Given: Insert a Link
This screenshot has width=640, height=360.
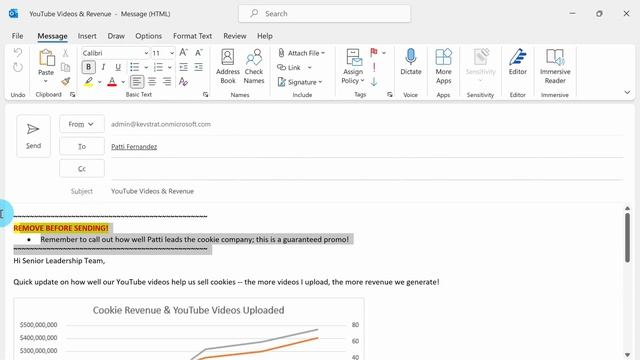Looking at the screenshot, I should [289, 67].
